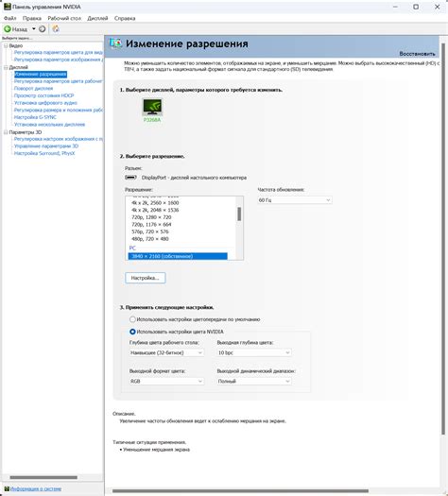Collapse the Видео tree section
This screenshot has height=496, width=448.
[6, 46]
